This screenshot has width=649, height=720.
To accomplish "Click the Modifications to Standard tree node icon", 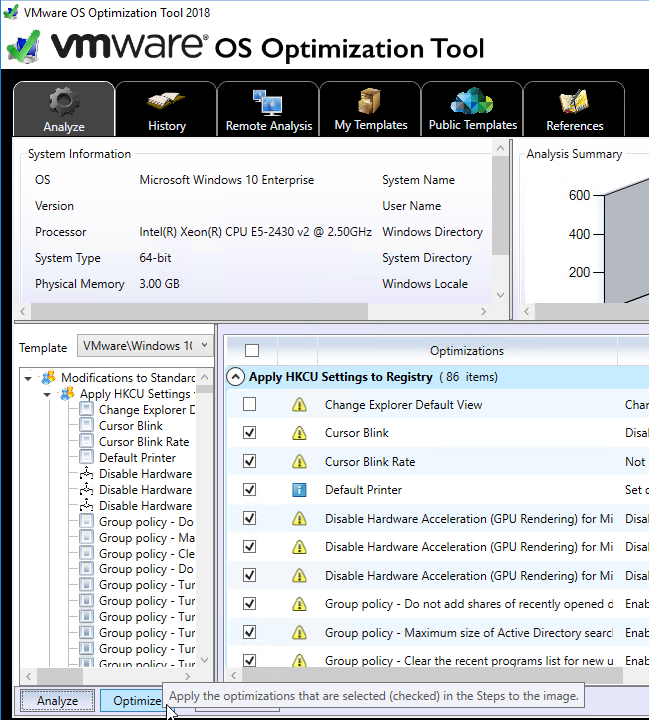I will point(48,377).
